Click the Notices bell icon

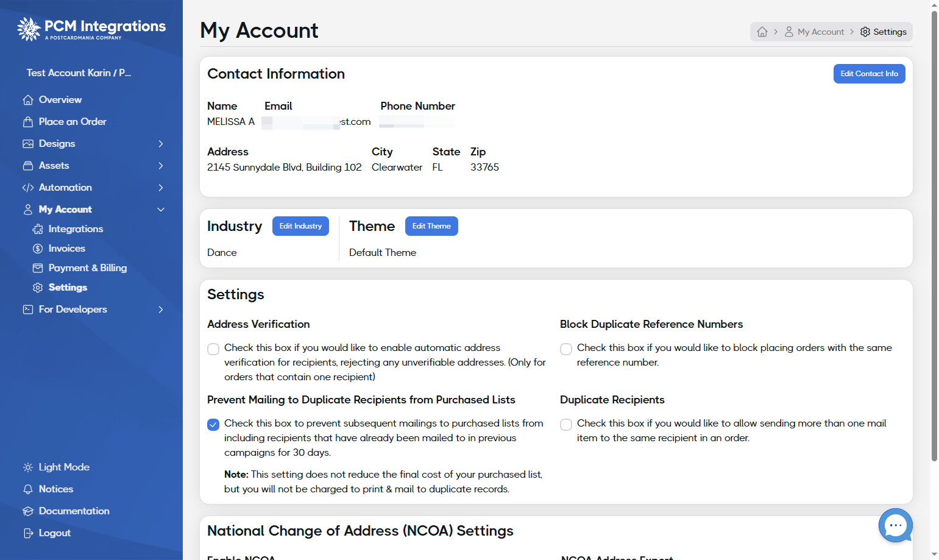tap(28, 489)
